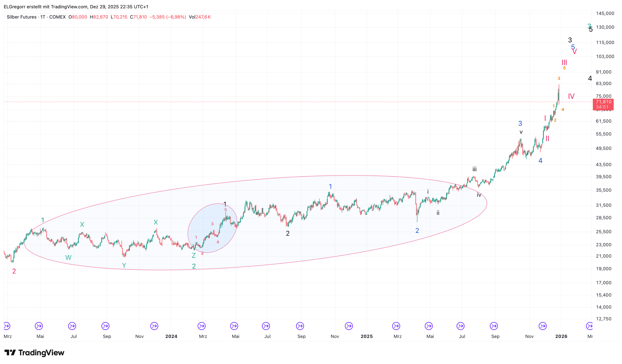The height and width of the screenshot is (364, 622).
Task: Click the event marker above Mrz 2025
Action: tap(396, 326)
